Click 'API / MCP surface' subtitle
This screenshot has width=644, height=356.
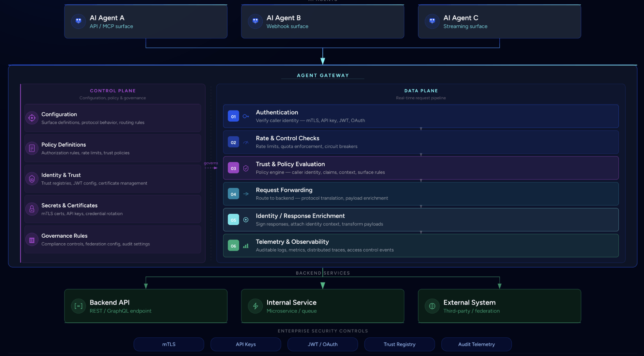[111, 26]
